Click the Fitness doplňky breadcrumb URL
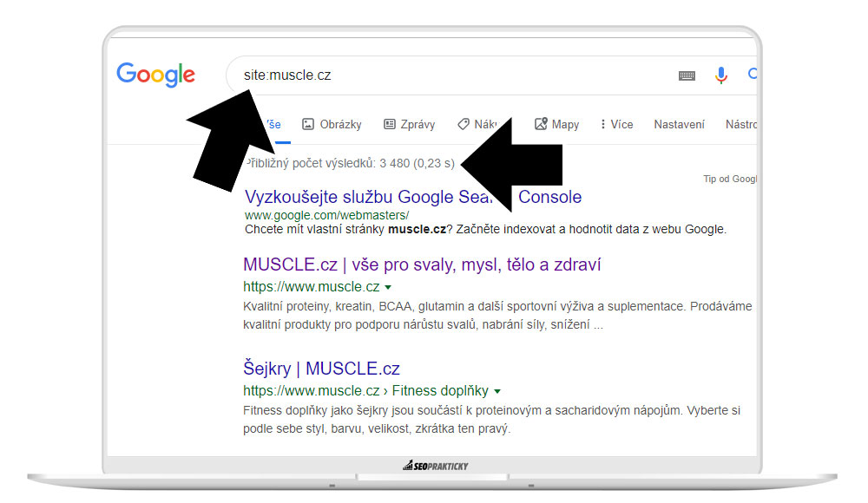Viewport: 868px width, 503px height. point(366,390)
